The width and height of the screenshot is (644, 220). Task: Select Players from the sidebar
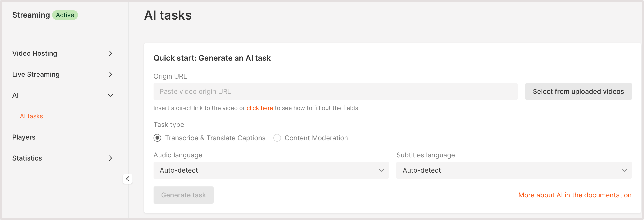point(24,137)
